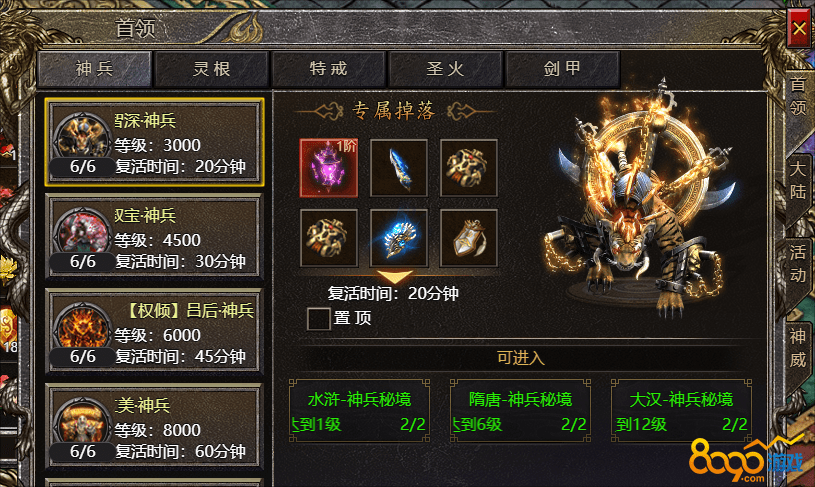
Task: Select the golden knot item in top row
Action: pos(469,168)
